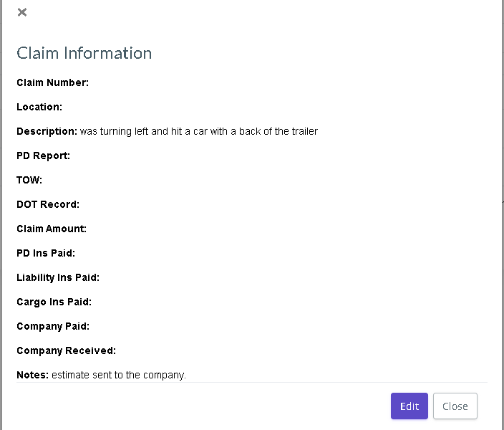Click the purple Edit button
This screenshot has width=504, height=430.
point(409,406)
